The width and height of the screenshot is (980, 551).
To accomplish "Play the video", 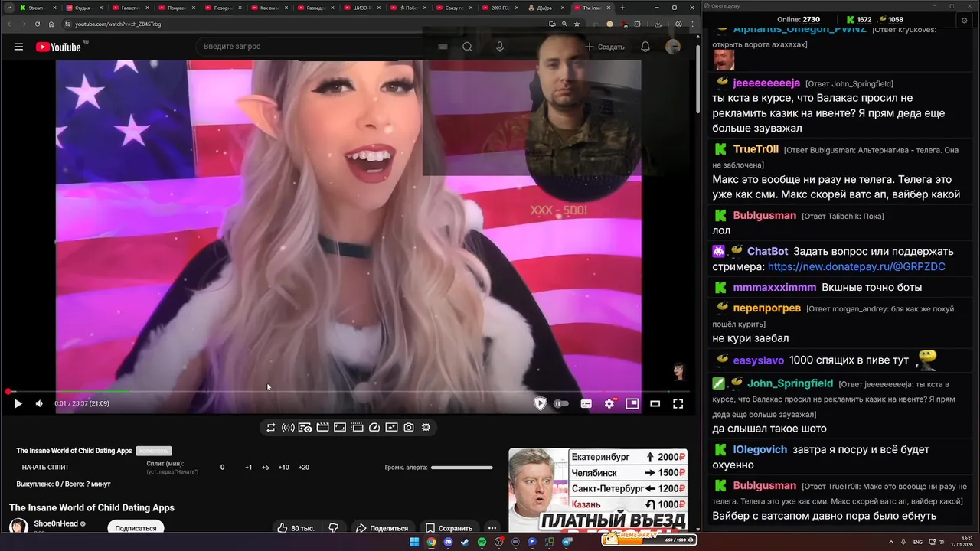I will point(18,403).
